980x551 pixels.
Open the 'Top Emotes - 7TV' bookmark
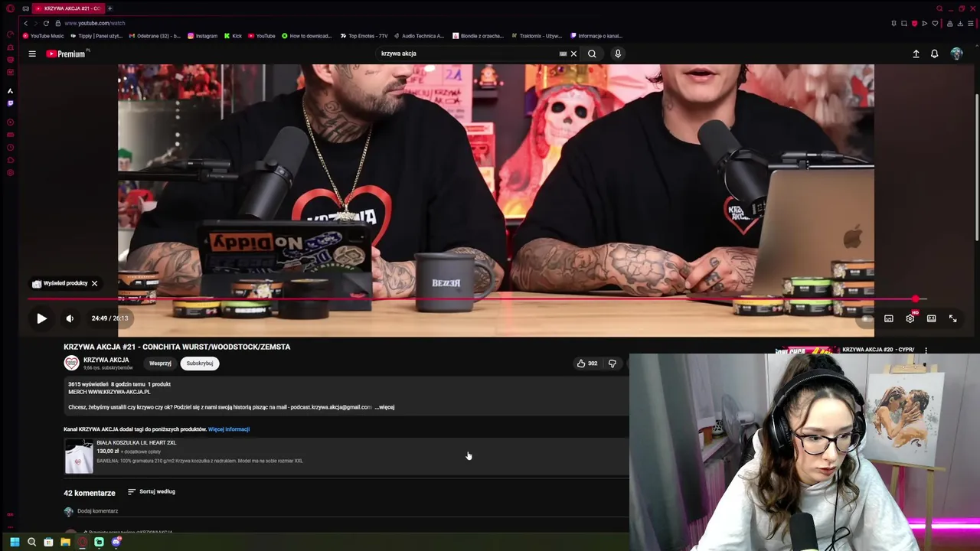coord(364,36)
